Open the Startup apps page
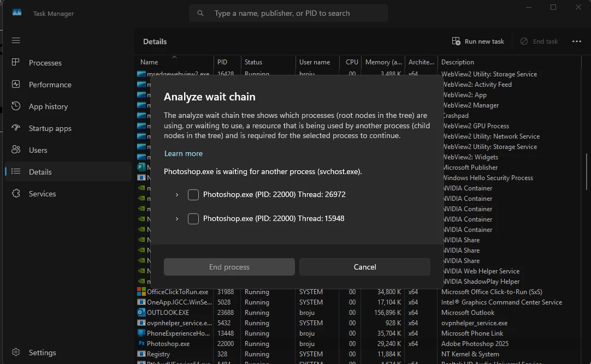 (x=68, y=128)
